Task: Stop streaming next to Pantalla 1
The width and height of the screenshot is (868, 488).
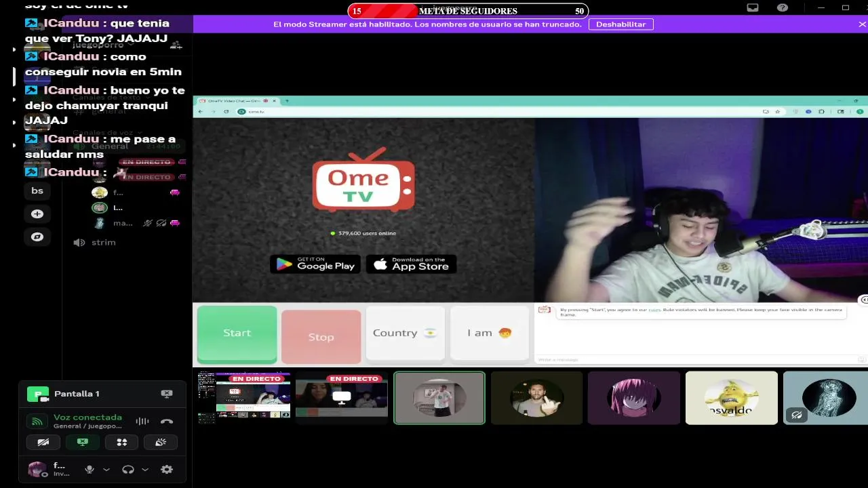Action: (x=167, y=394)
